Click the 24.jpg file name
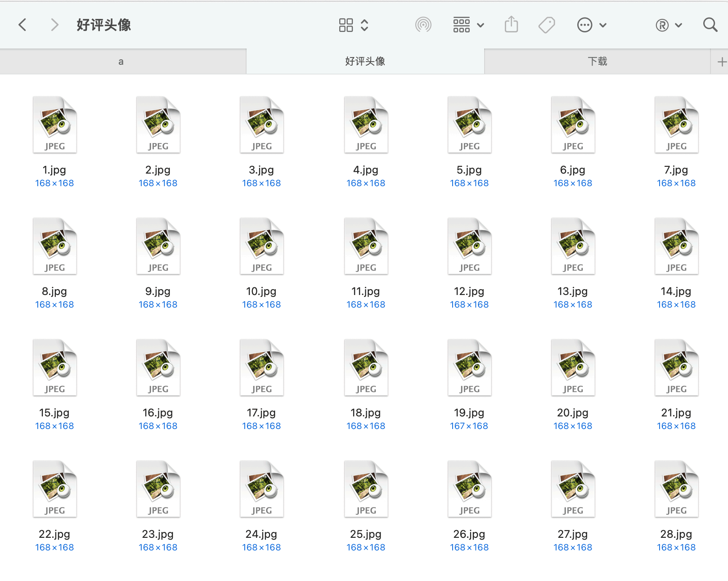 point(261,534)
